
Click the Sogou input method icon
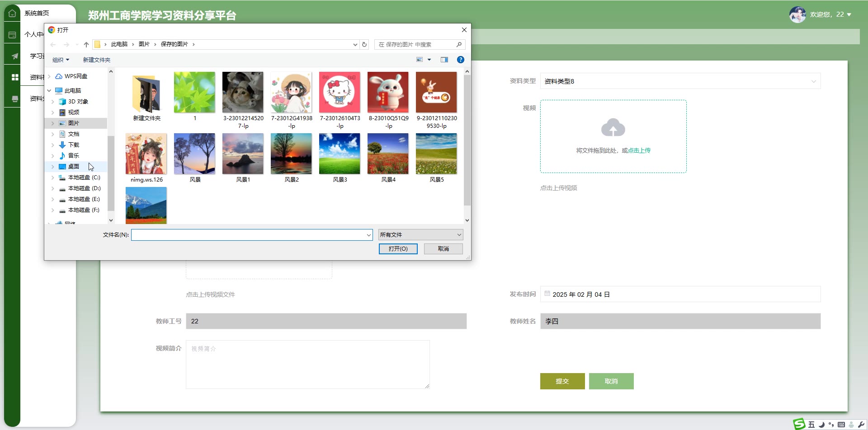click(799, 424)
